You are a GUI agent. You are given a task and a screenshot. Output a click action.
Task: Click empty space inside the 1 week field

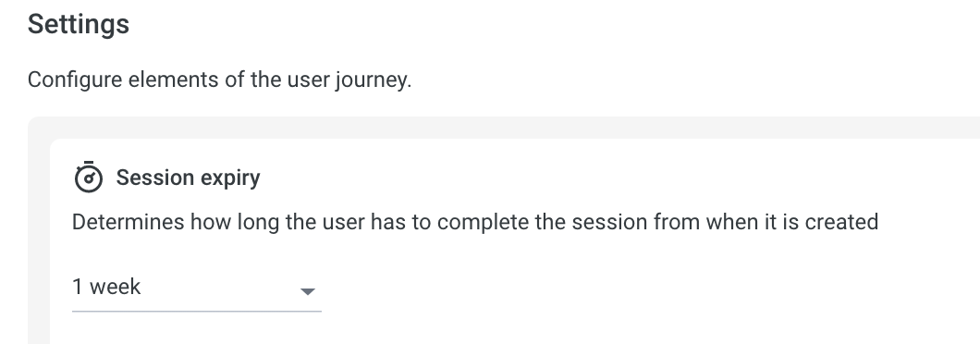219,288
